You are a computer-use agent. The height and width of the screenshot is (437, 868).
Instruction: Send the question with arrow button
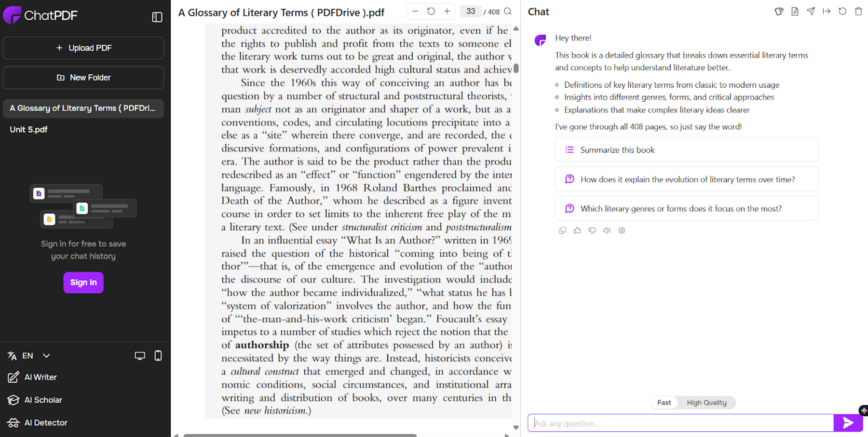pyautogui.click(x=848, y=423)
